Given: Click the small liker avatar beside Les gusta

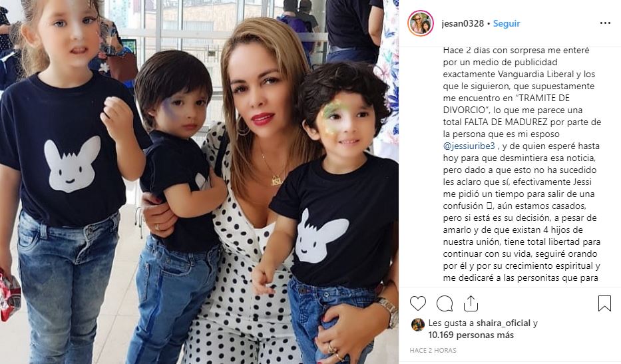Looking at the screenshot, I should (x=418, y=324).
